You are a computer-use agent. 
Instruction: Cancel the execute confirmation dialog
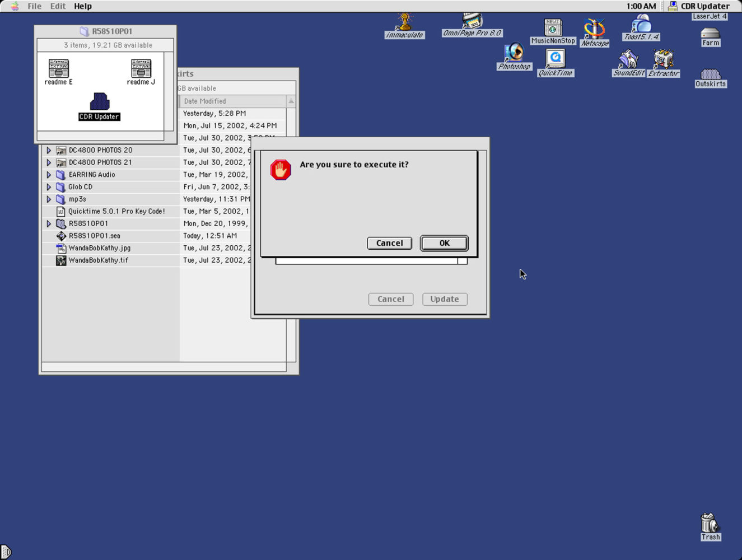tap(389, 243)
